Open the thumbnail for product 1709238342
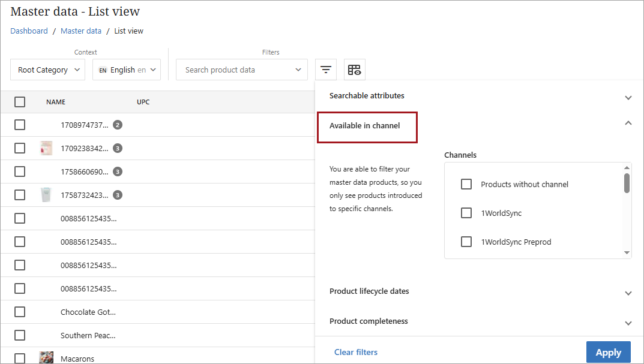Viewport: 644px width, 364px height. pos(46,148)
